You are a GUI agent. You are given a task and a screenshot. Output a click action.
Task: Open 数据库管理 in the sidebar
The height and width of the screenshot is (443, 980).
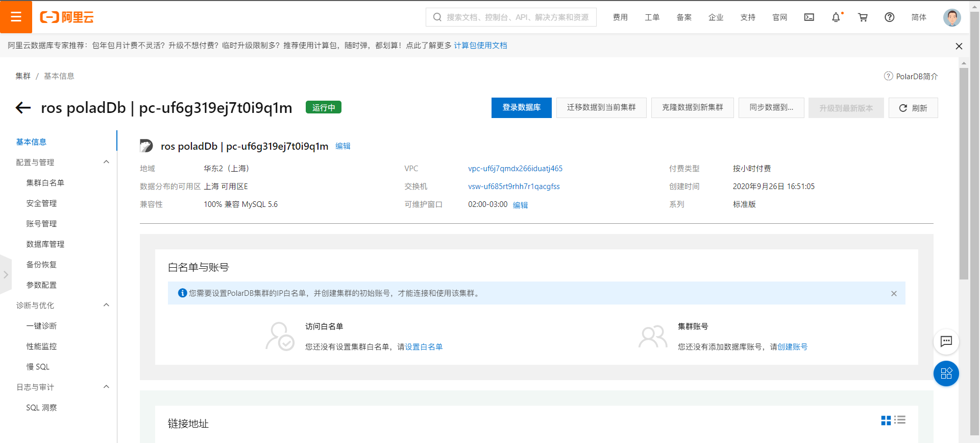click(45, 244)
